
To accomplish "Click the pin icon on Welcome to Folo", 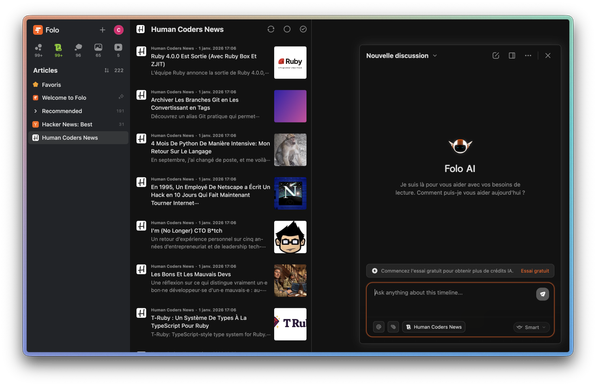I will [x=121, y=97].
